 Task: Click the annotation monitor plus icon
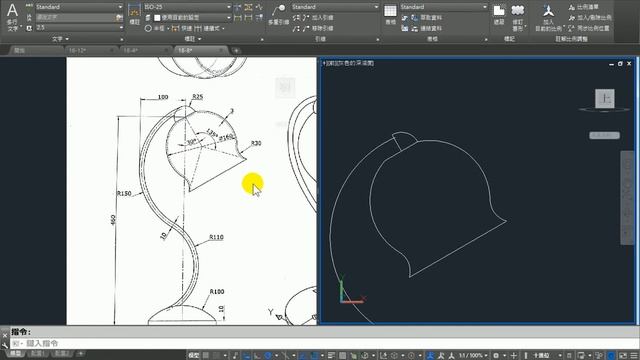coord(513,355)
